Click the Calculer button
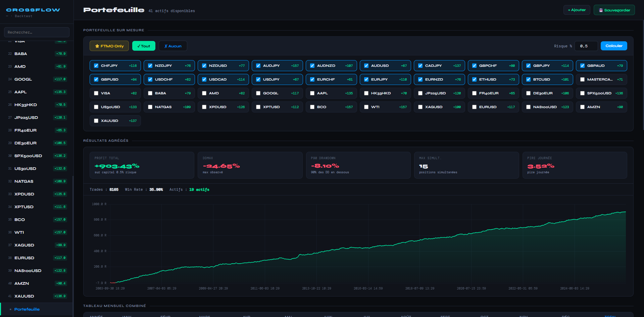This screenshot has height=317, width=644. (614, 46)
